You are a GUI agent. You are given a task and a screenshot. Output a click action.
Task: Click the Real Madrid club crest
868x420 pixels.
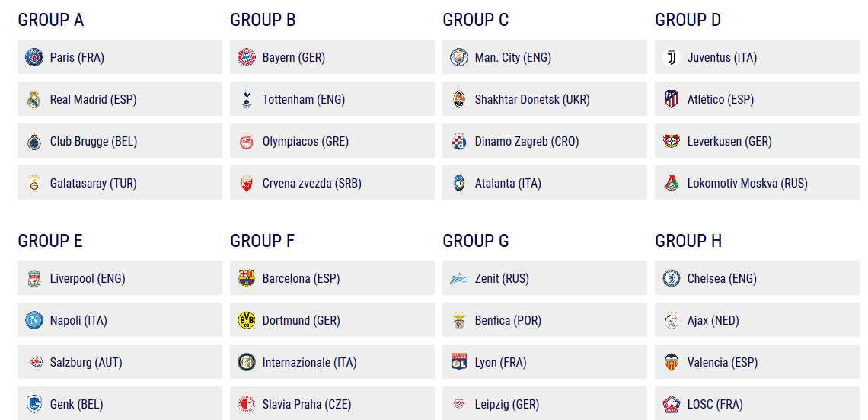[34, 99]
